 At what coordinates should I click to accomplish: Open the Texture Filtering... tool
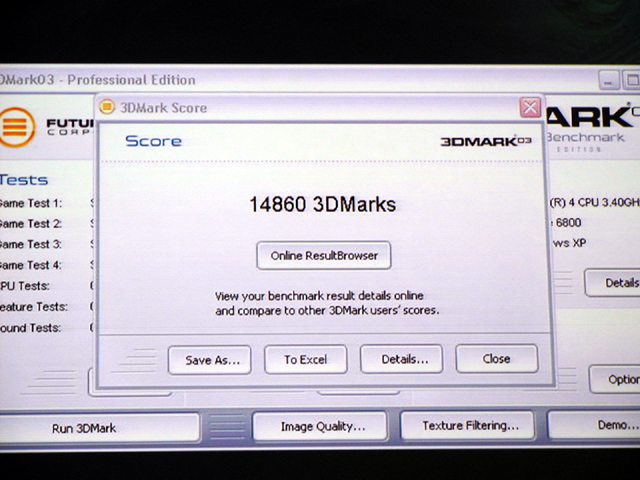point(470,425)
